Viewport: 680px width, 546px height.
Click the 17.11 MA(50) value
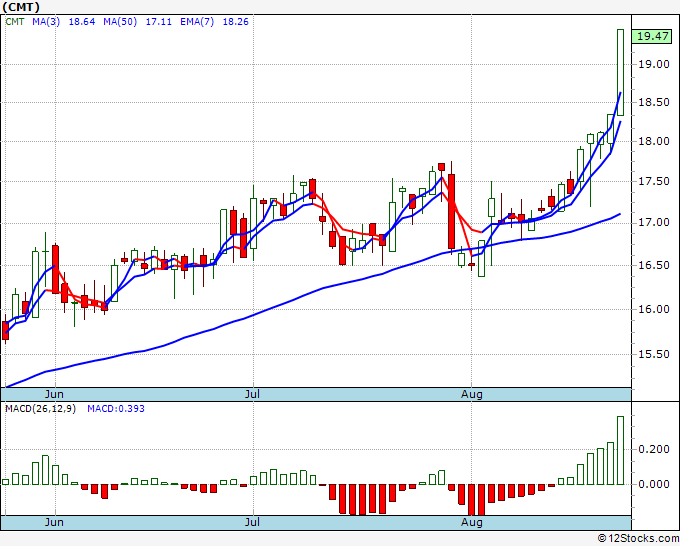pos(159,22)
